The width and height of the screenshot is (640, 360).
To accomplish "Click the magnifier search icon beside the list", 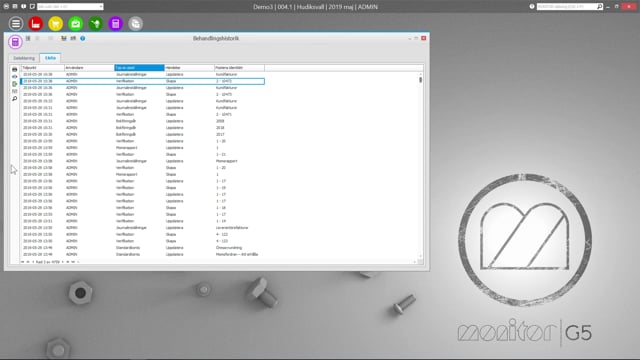I will pyautogui.click(x=15, y=99).
